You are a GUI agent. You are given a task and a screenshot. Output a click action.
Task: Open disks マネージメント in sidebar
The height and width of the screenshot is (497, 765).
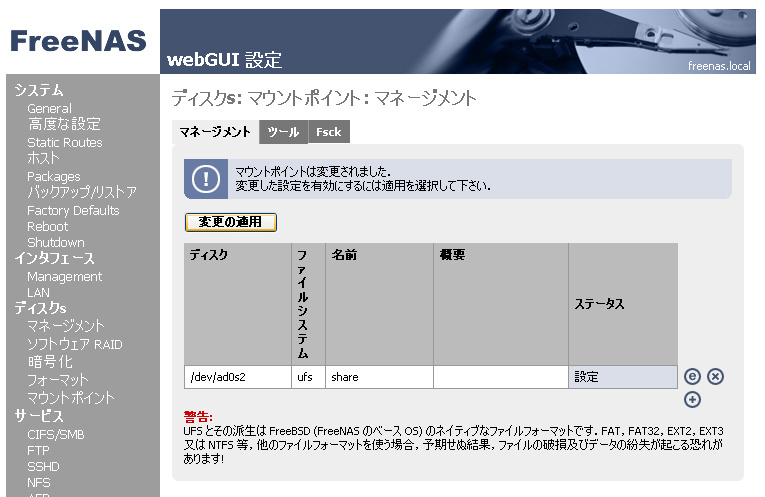66,326
